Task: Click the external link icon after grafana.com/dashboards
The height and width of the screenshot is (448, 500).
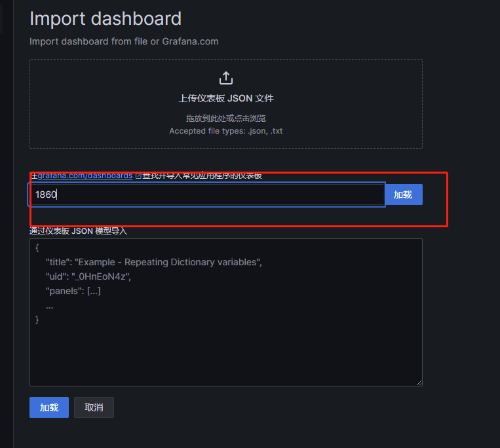Action: 138,176
